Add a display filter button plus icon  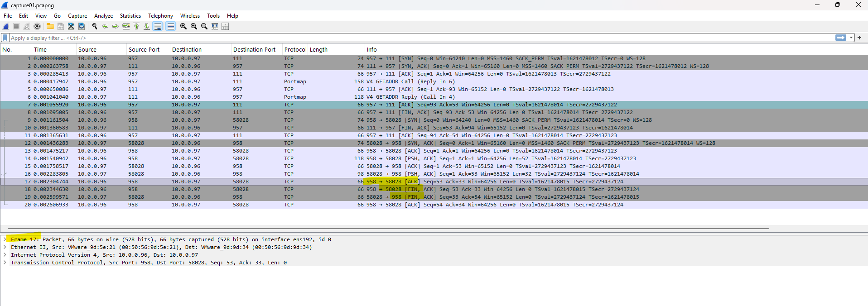[859, 38]
